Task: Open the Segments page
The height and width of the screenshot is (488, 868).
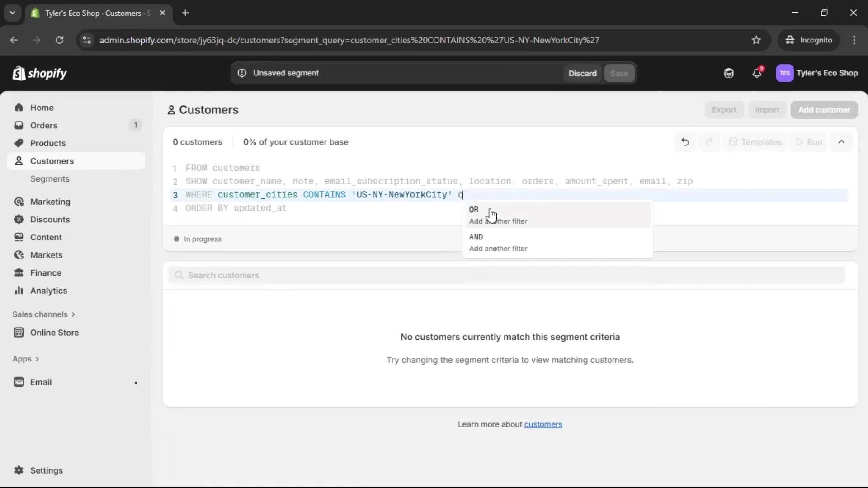Action: pos(50,179)
